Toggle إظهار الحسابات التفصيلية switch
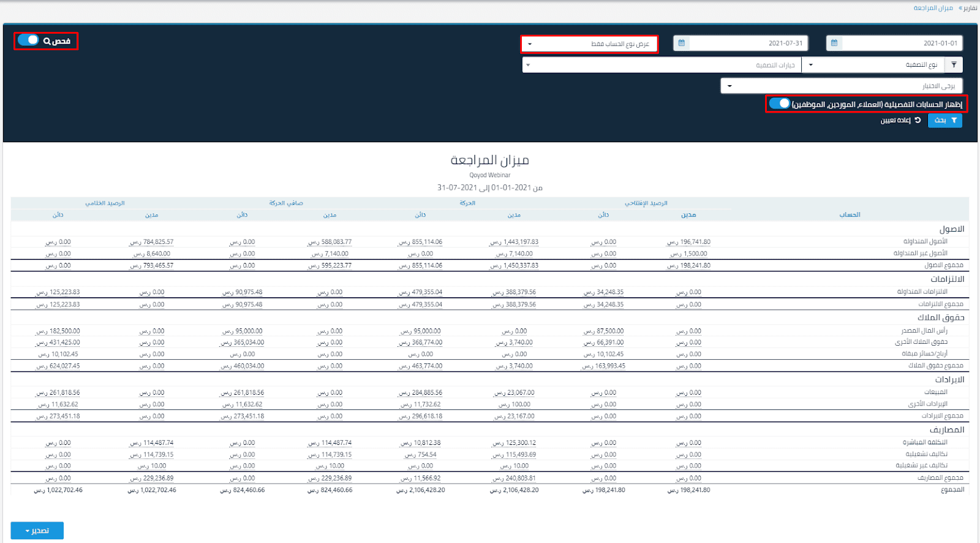The width and height of the screenshot is (980, 543). point(780,104)
